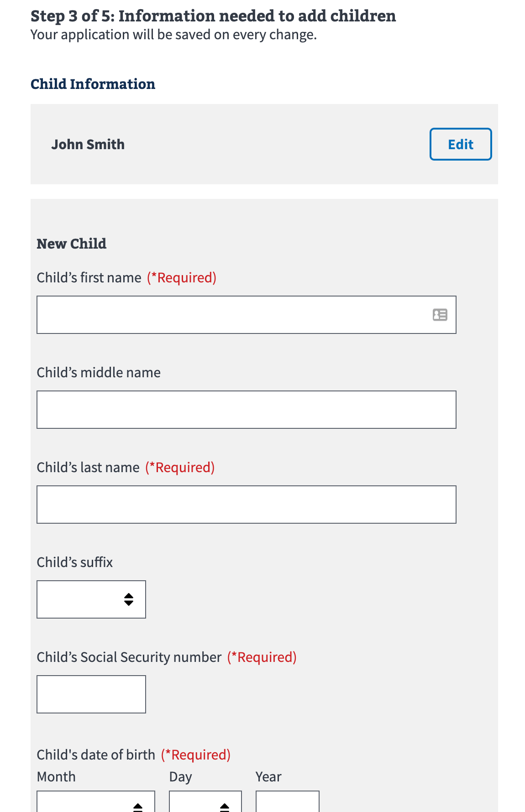Screen dimensions: 525x812
Task: Click the New Child section title
Action: (x=71, y=244)
